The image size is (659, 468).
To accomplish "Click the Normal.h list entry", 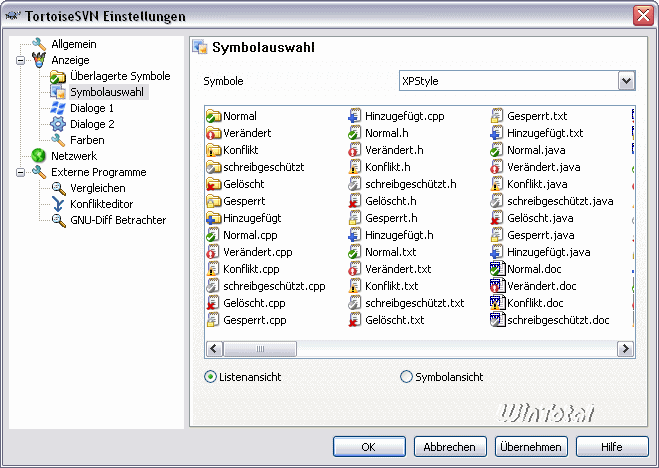I will (378, 133).
